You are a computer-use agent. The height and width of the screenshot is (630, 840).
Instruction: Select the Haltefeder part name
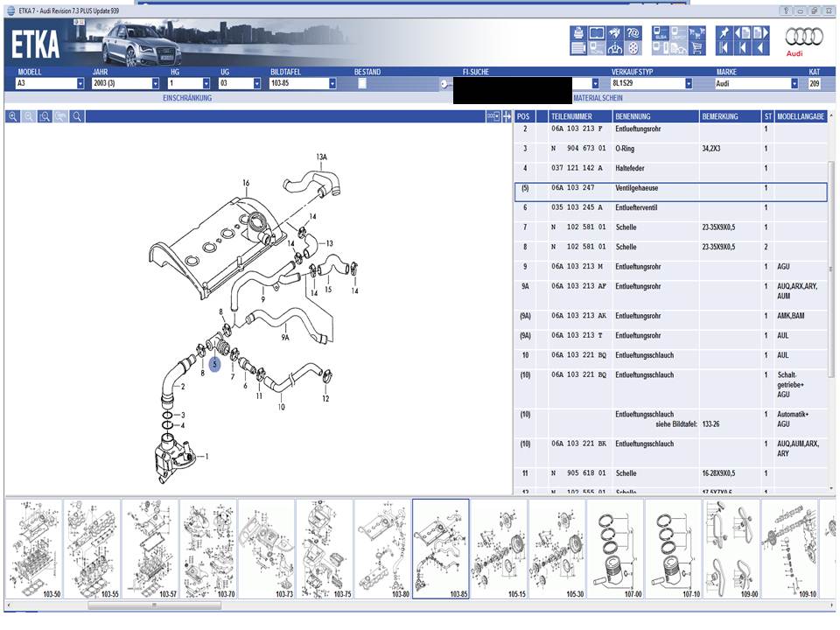click(x=629, y=168)
